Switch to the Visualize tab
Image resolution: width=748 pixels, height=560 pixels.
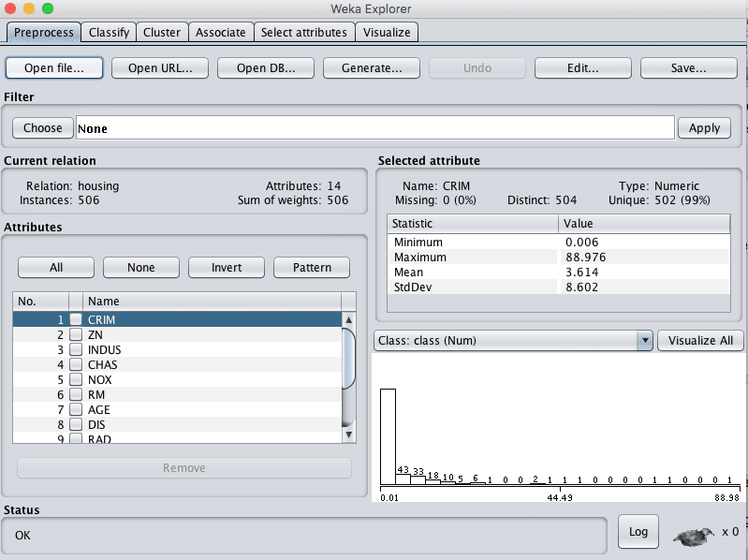coord(387,33)
